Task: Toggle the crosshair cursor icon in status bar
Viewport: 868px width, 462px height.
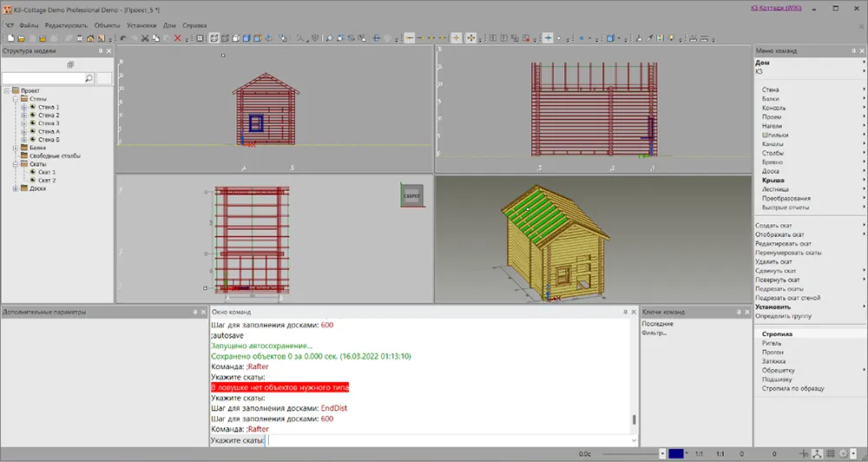Action: pyautogui.click(x=805, y=453)
